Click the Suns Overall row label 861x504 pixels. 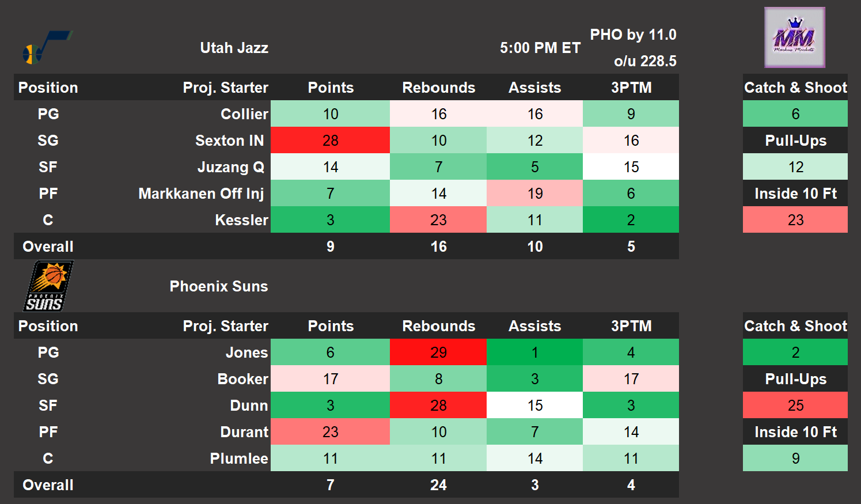tap(48, 485)
